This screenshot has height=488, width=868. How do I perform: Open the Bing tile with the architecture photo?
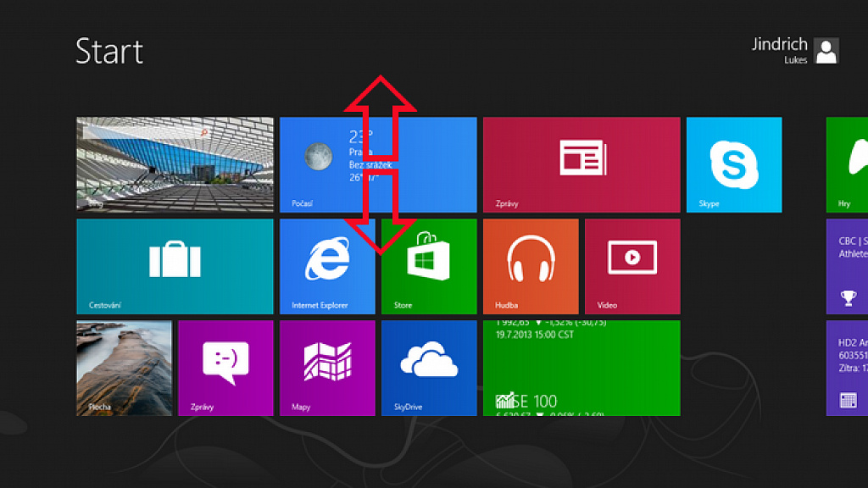(175, 164)
